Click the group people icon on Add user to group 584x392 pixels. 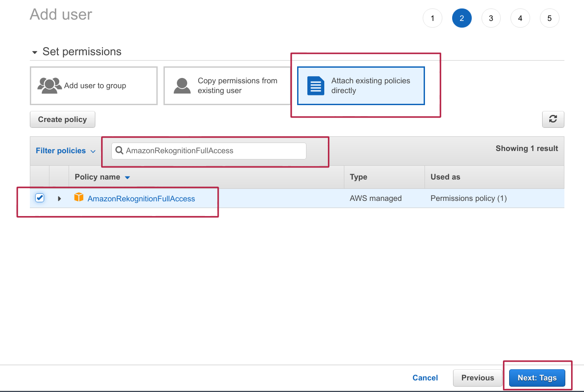point(49,86)
